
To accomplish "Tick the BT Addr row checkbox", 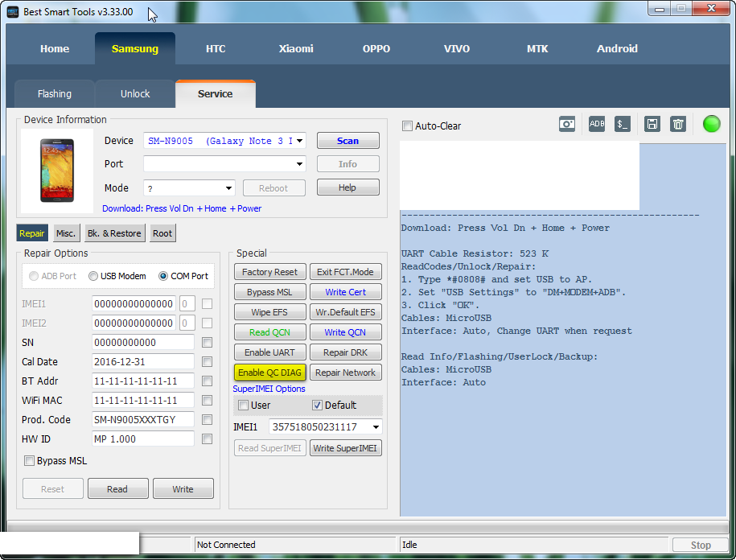I will tap(207, 381).
